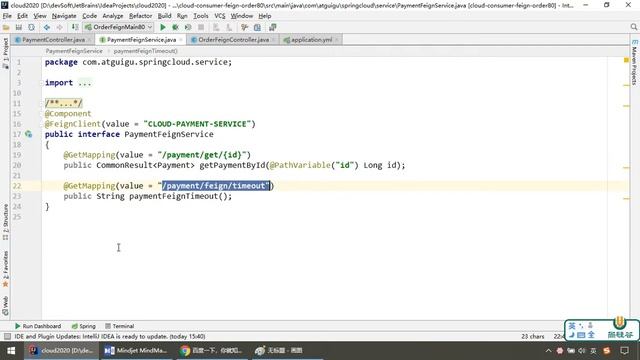
Task: Click the tool window toggle icon in status bar
Action: coord(7,336)
